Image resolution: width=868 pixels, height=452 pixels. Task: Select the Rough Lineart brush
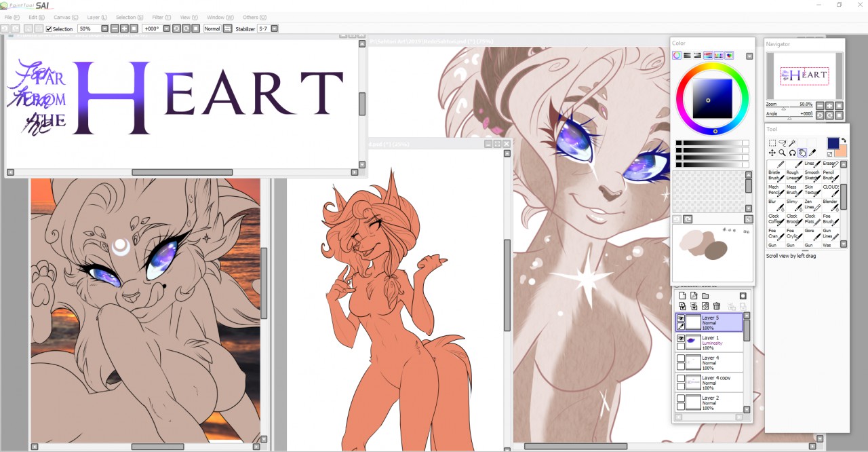[x=794, y=175]
